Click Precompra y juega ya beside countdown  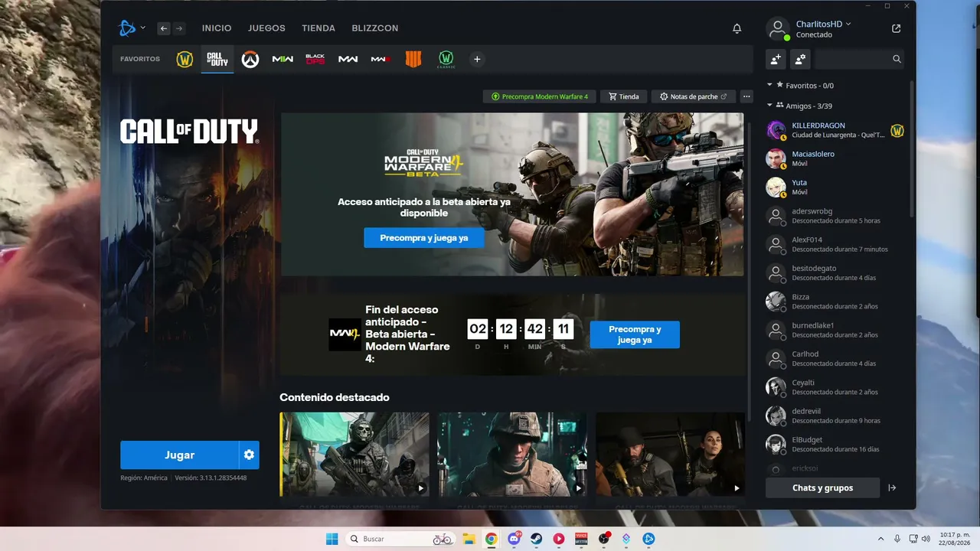(635, 334)
